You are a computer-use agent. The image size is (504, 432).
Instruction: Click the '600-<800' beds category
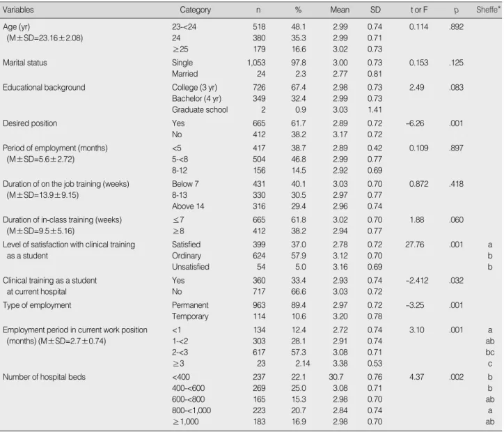pyautogui.click(x=189, y=399)
